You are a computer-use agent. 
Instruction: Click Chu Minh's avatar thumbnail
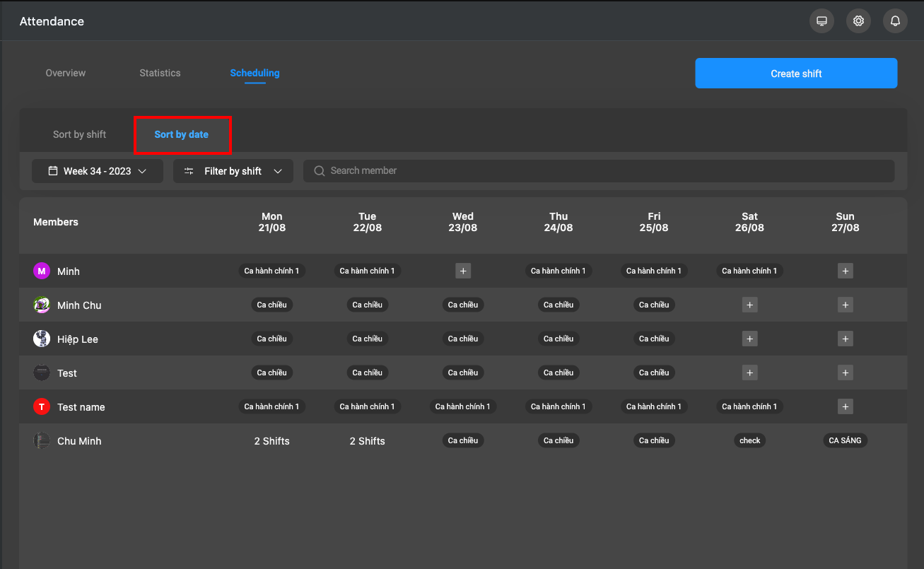[x=42, y=440]
